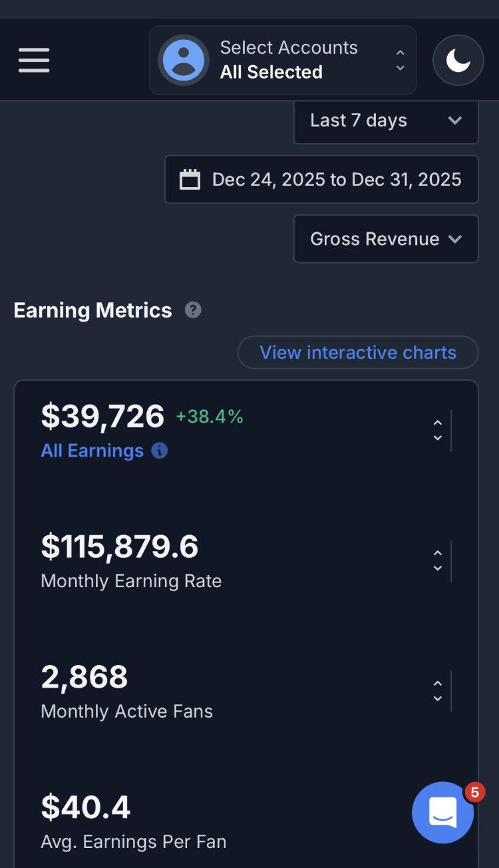Image resolution: width=499 pixels, height=868 pixels.
Task: Click the +38.4% change indicator
Action: coord(210,417)
